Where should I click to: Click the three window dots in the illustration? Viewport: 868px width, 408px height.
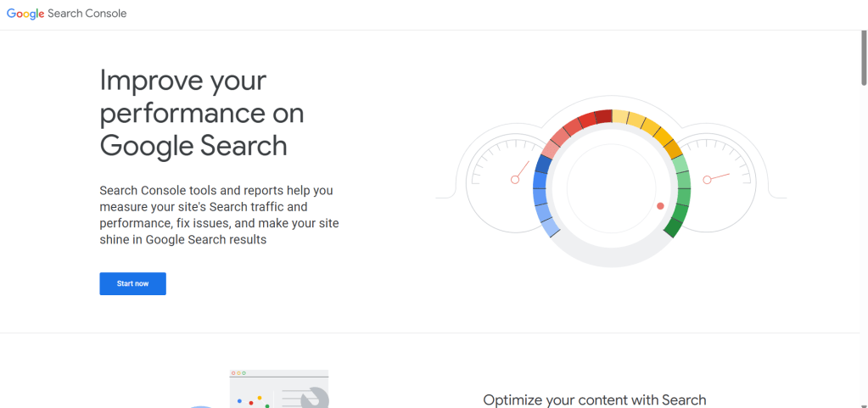click(238, 373)
